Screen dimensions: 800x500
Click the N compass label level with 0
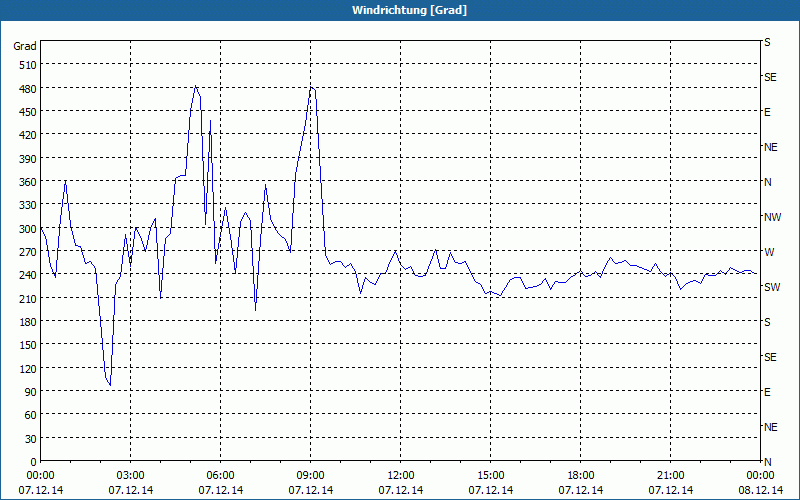coord(768,462)
